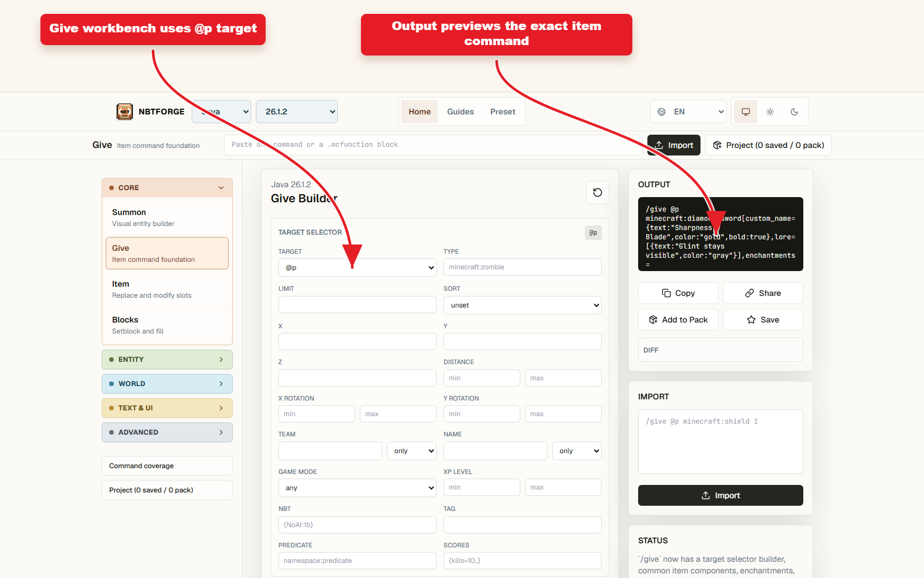924x578 pixels.
Task: Click the DIFF panel
Action: [x=721, y=350]
